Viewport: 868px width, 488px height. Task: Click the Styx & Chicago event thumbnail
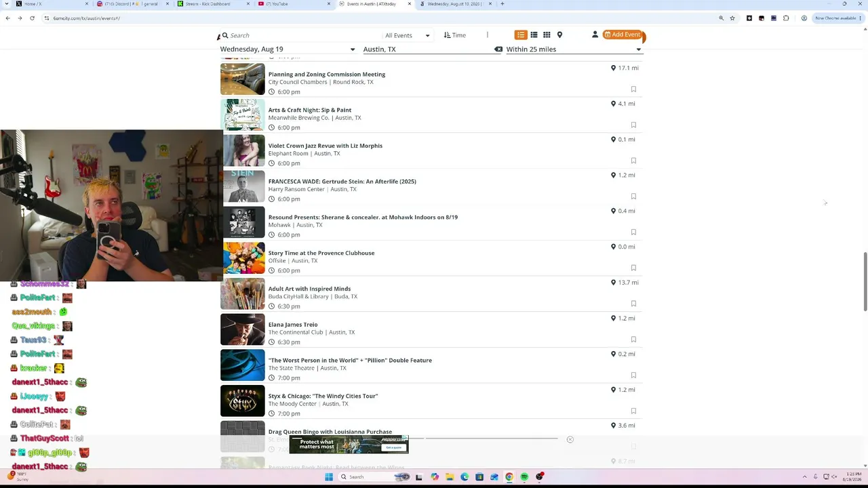(x=243, y=401)
